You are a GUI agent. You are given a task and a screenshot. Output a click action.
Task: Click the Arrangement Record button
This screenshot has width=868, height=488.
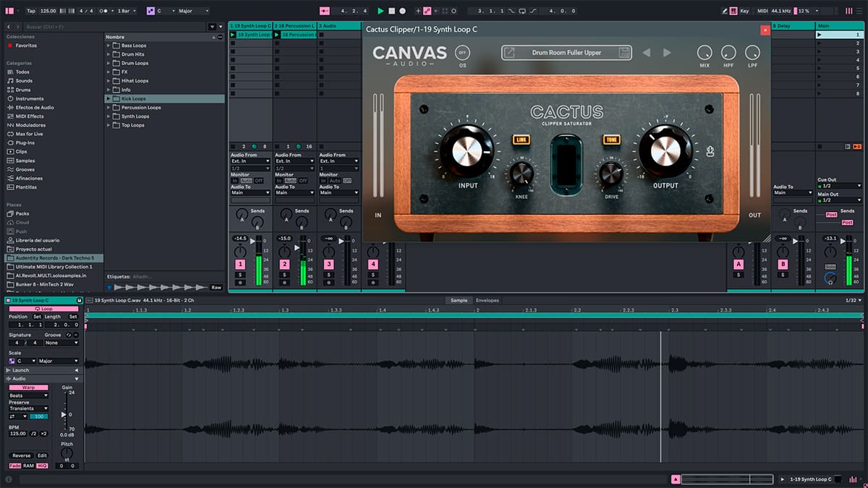point(402,11)
